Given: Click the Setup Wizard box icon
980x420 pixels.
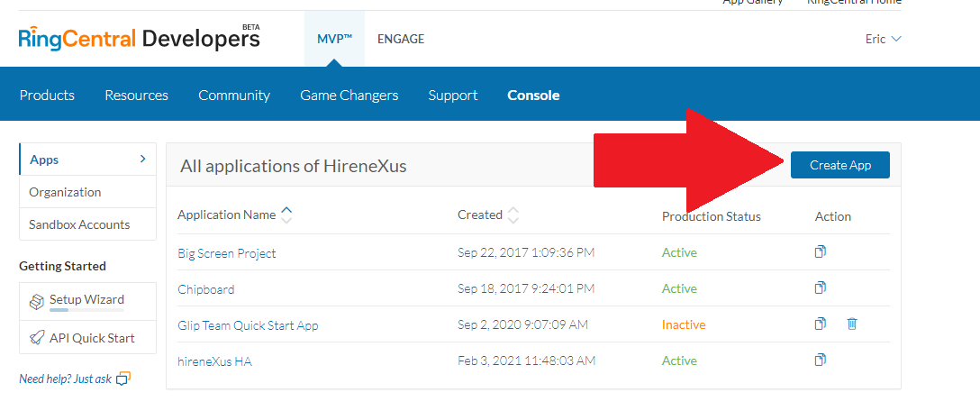Looking at the screenshot, I should point(36,302).
